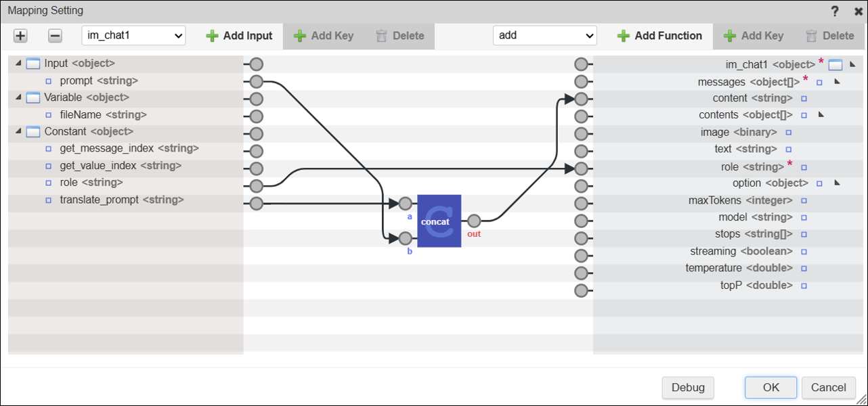
Task: Open the add function dropdown
Action: [x=544, y=35]
